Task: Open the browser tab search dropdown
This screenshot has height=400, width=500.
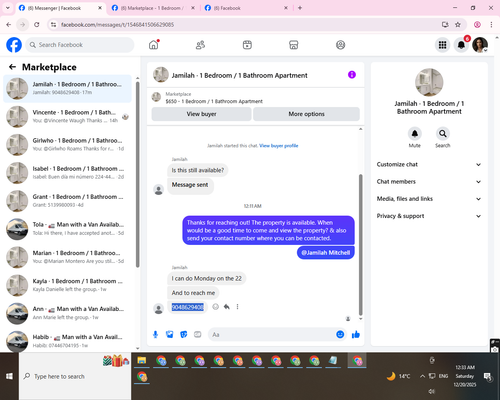Action: 8,8
